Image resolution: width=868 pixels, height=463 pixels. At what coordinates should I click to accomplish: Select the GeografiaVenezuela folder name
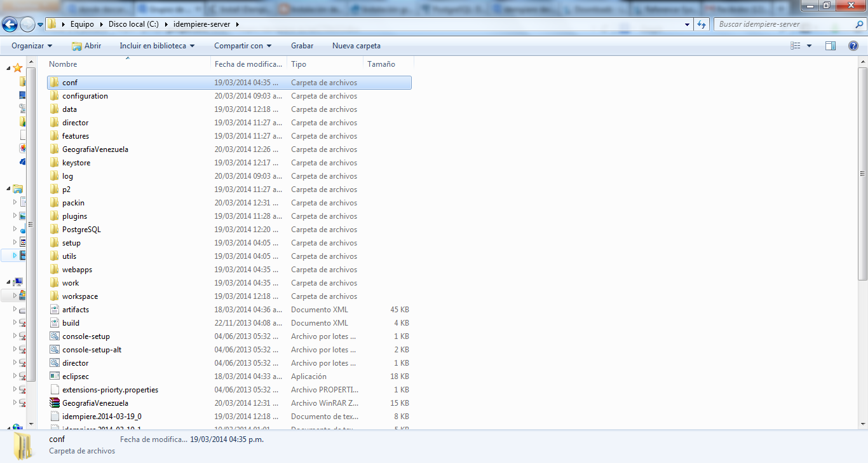[95, 149]
